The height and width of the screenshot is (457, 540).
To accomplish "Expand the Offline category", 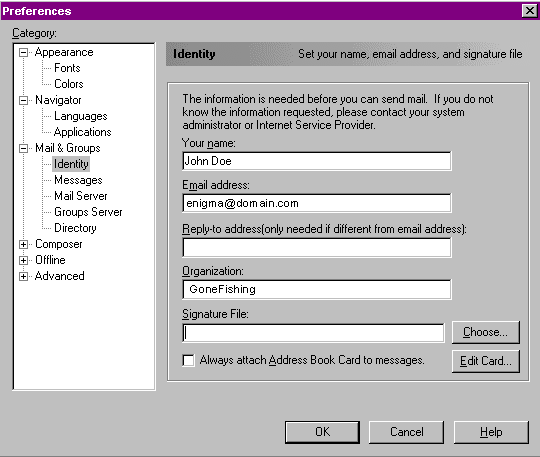I will coord(23,260).
